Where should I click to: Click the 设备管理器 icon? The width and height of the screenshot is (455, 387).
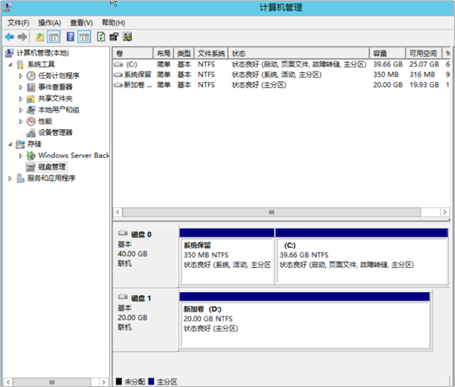(31, 133)
